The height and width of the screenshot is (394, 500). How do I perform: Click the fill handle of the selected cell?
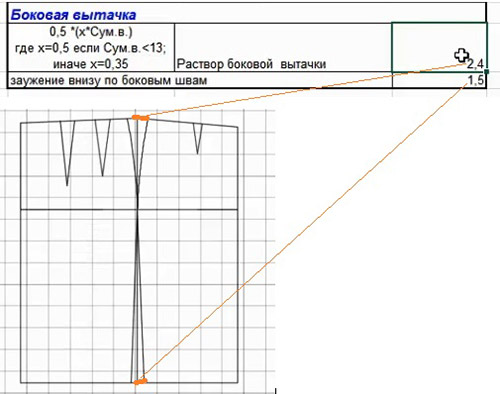click(487, 71)
